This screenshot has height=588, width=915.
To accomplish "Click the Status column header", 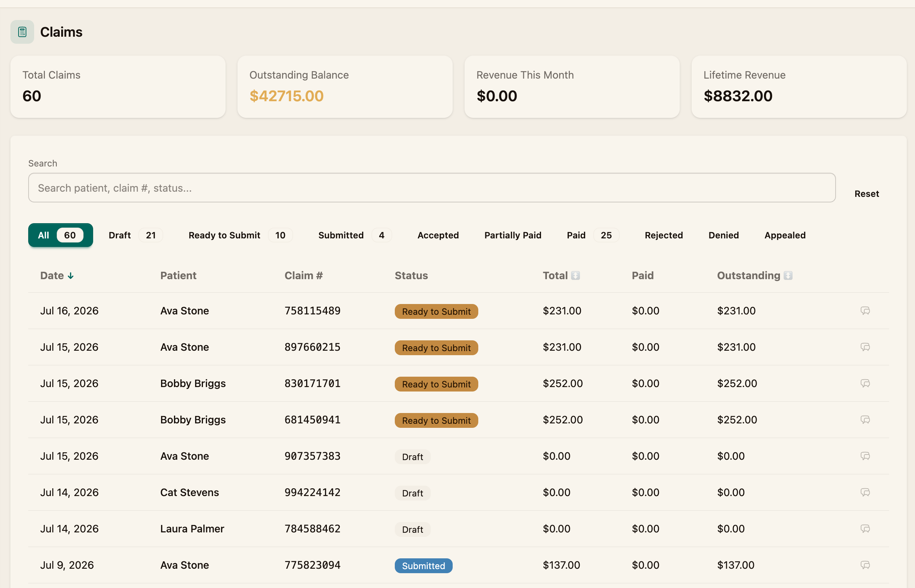I will [x=411, y=276].
